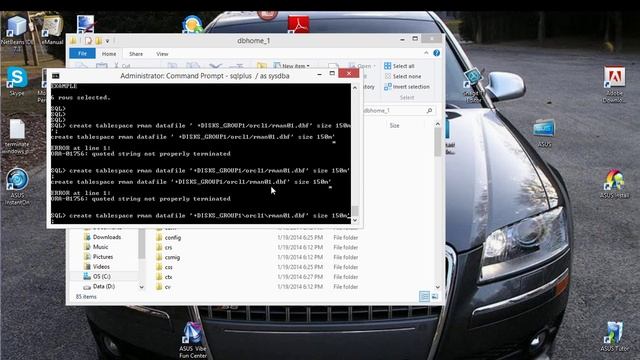
Task: Switch to the View ribbon tab
Action: tap(162, 53)
